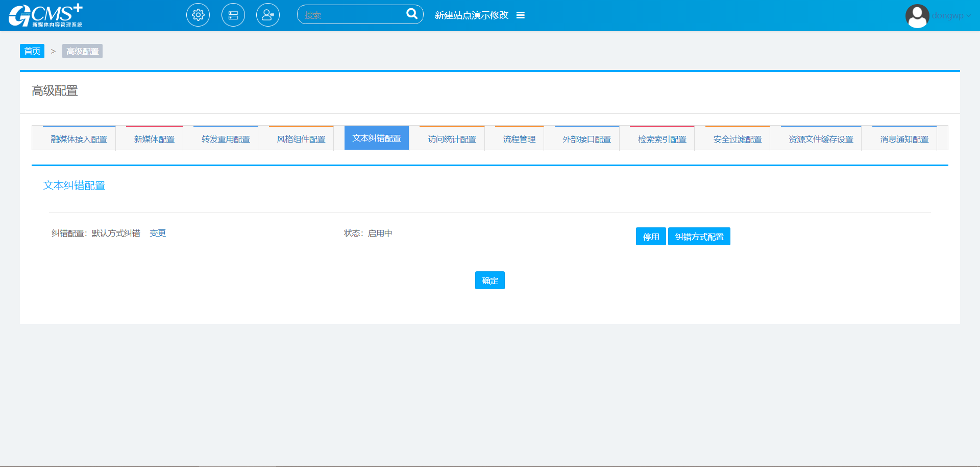This screenshot has height=467, width=980.
Task: Open the 安全过滤配置 tab
Action: point(737,139)
